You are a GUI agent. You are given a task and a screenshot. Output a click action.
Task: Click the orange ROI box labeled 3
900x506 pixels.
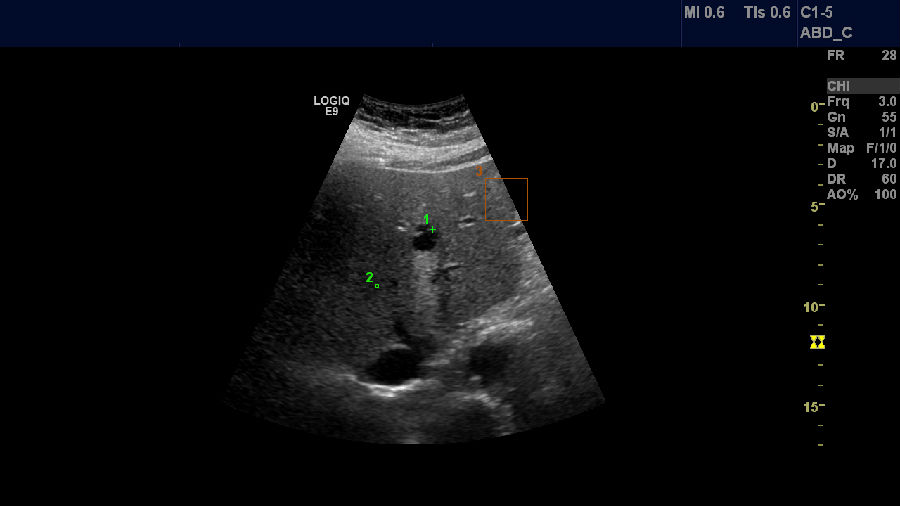pyautogui.click(x=506, y=200)
